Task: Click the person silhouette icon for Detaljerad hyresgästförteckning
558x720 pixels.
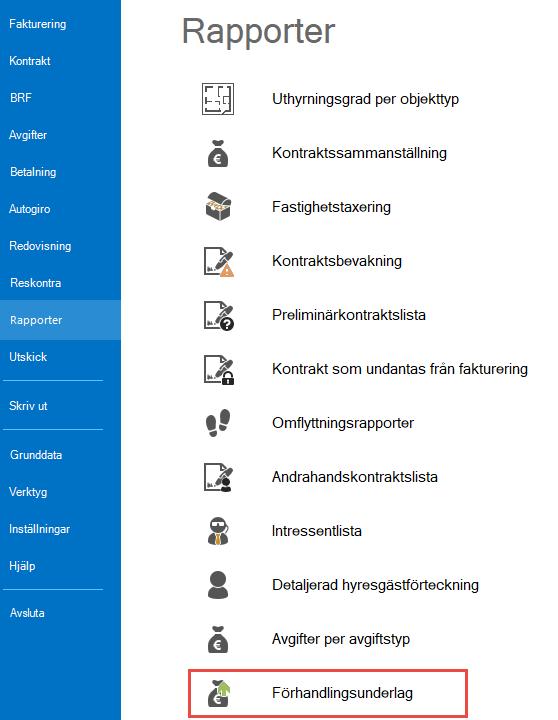Action: (218, 585)
